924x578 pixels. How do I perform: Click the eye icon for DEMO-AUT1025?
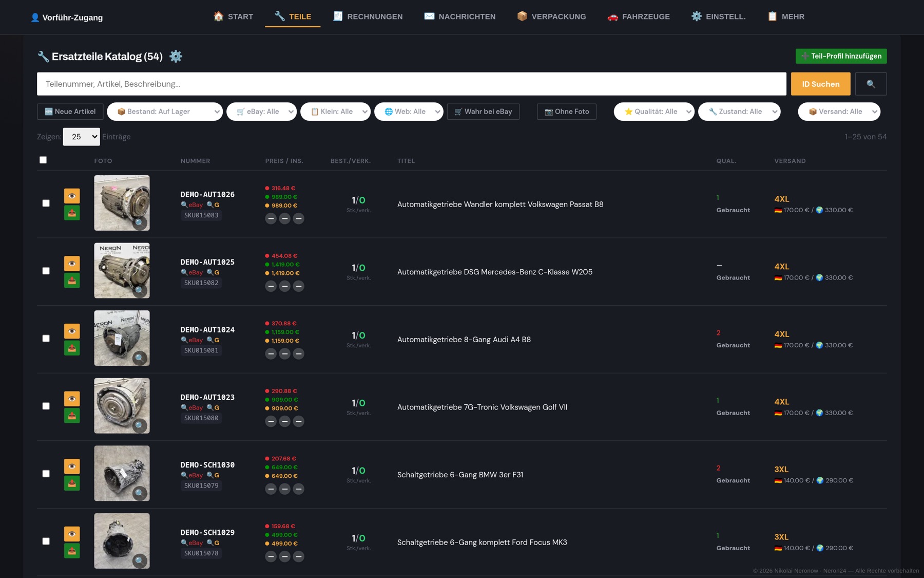coord(72,264)
